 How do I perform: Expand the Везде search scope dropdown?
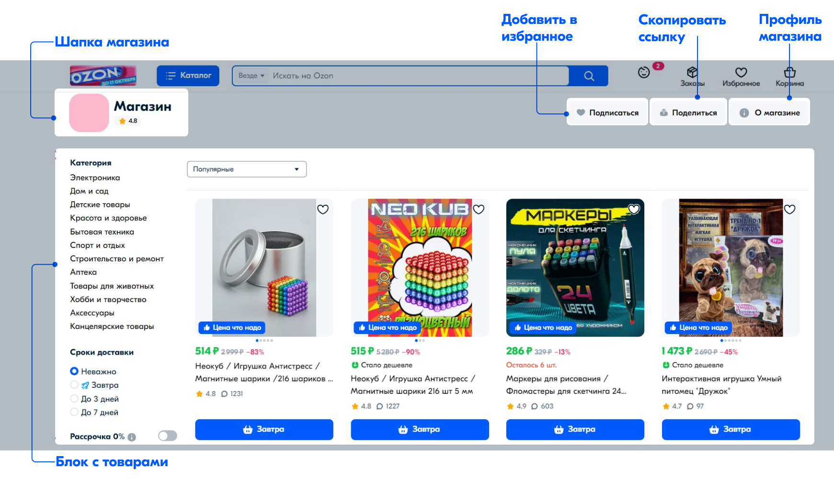[x=251, y=76]
